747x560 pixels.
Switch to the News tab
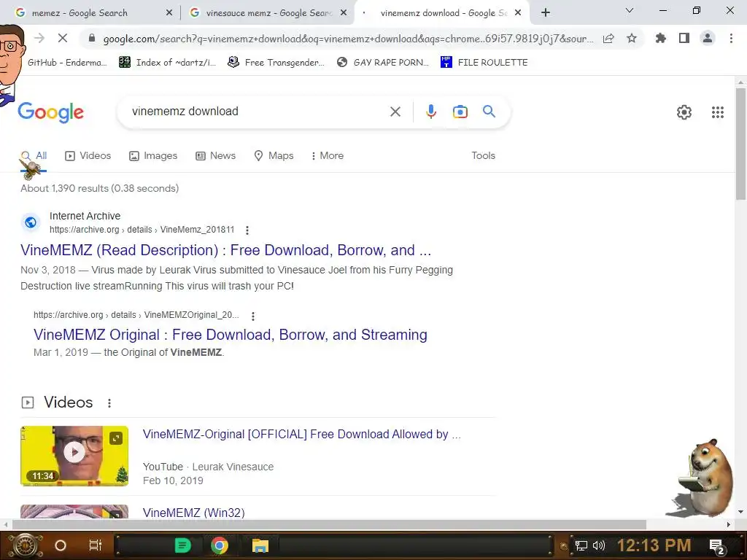pos(216,156)
